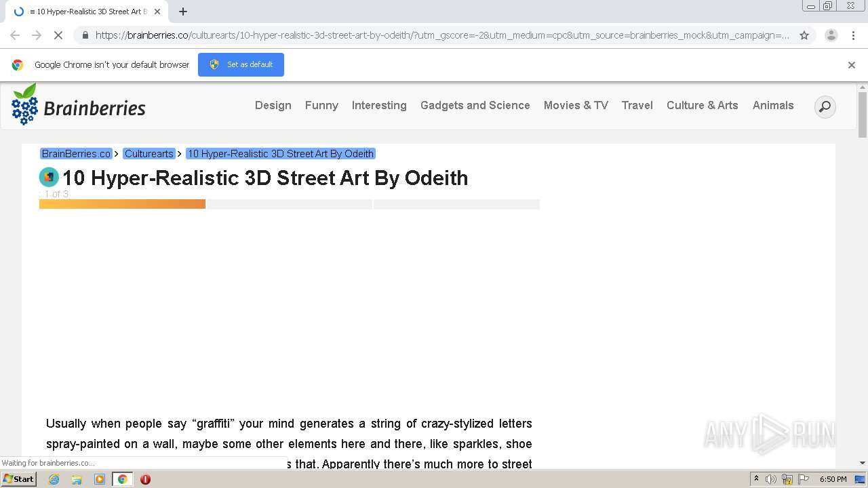Stop loading the page
Screen dimensions: 868x488
coord(58,35)
